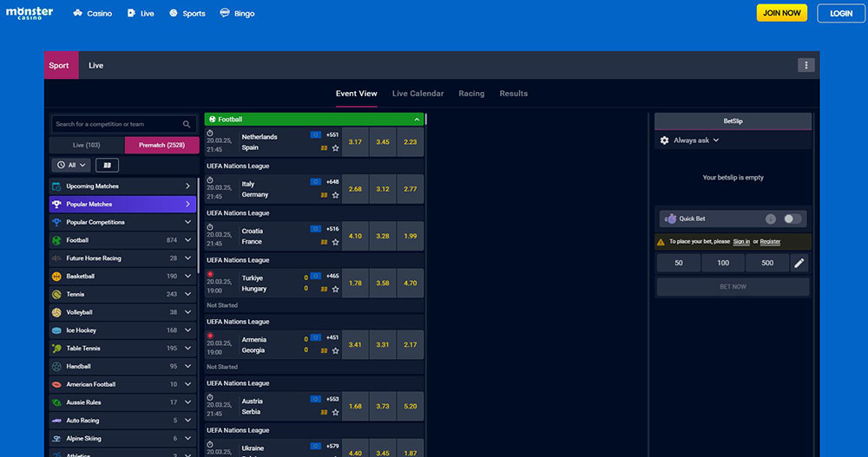Screen dimensions: 868x457
Task: Click the LOGIN button
Action: tap(841, 13)
